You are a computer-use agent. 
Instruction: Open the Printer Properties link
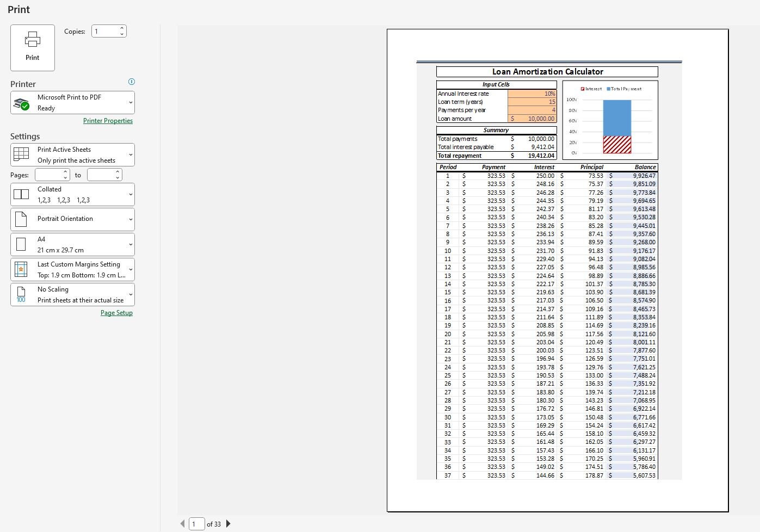[108, 120]
